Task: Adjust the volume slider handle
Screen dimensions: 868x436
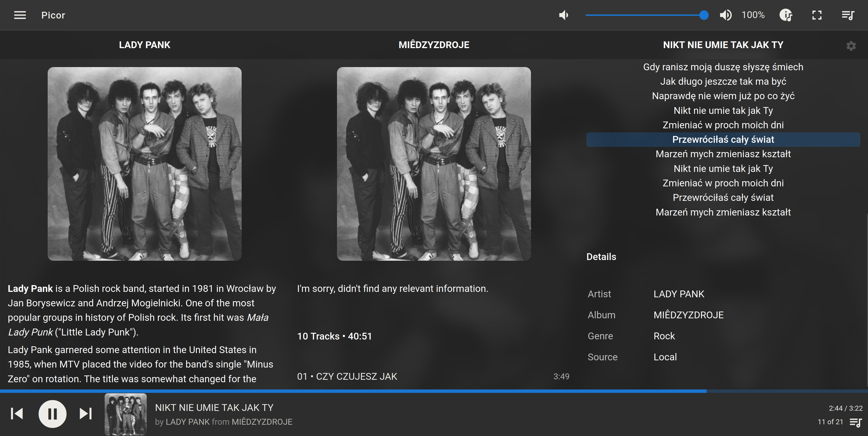Action: 704,15
